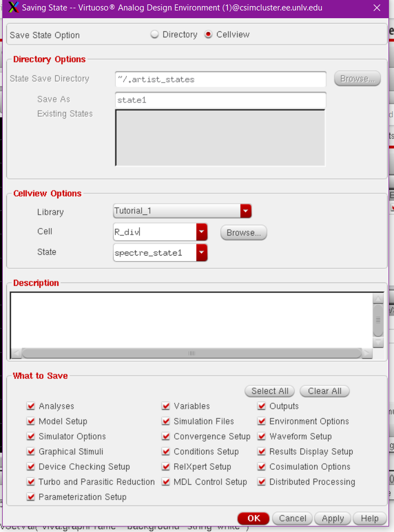Uncheck the Cosimulation Options checkbox
The image size is (394, 532).
pos(262,466)
